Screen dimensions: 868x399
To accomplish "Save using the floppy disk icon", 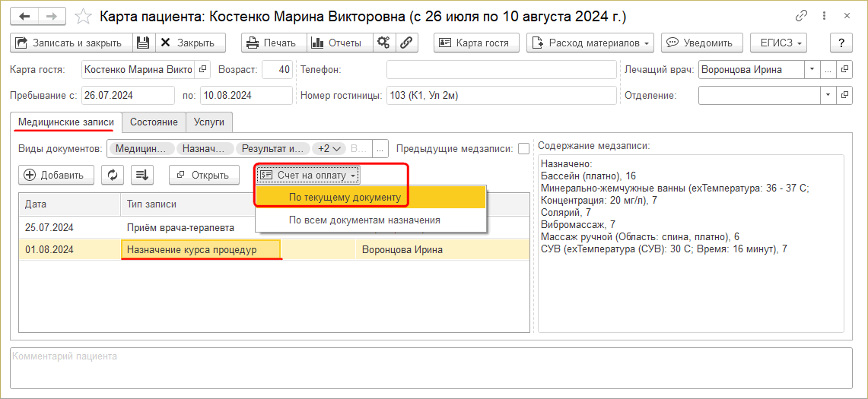I will point(143,43).
